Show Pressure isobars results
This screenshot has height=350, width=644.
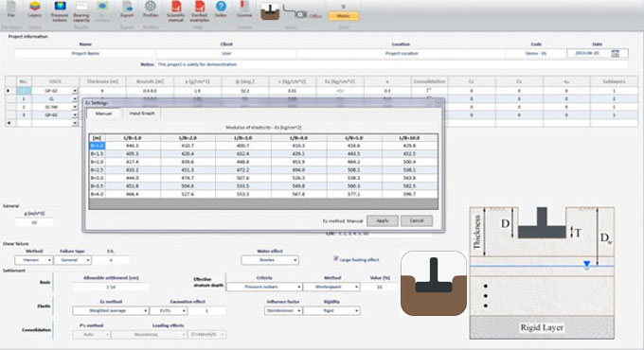(x=60, y=10)
